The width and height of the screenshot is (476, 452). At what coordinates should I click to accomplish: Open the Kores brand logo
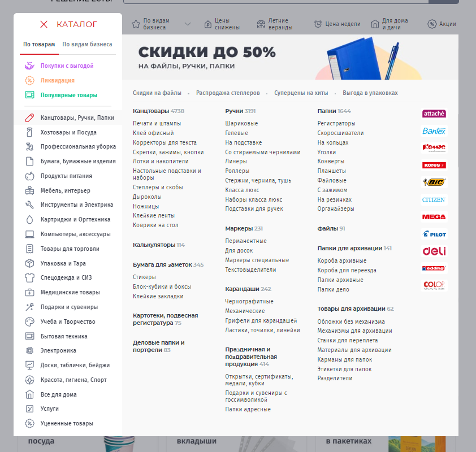pos(434,166)
